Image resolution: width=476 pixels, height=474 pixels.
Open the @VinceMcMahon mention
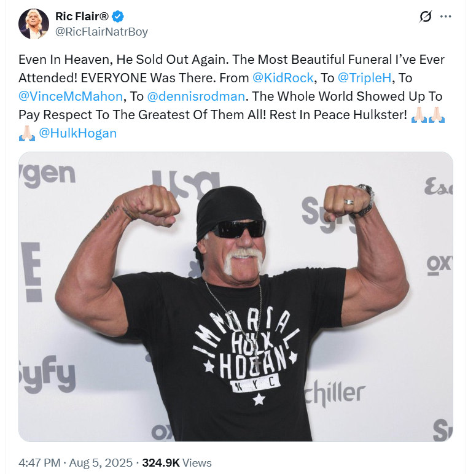click(71, 96)
